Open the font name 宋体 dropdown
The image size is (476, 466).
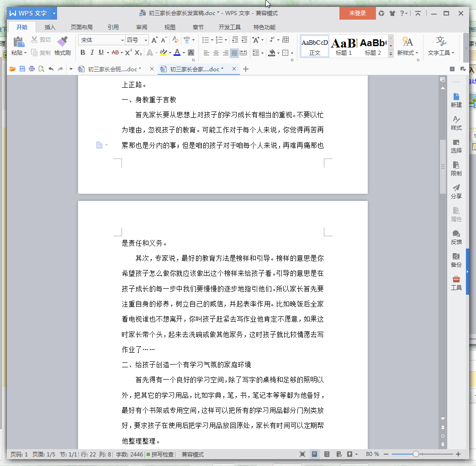coord(122,40)
